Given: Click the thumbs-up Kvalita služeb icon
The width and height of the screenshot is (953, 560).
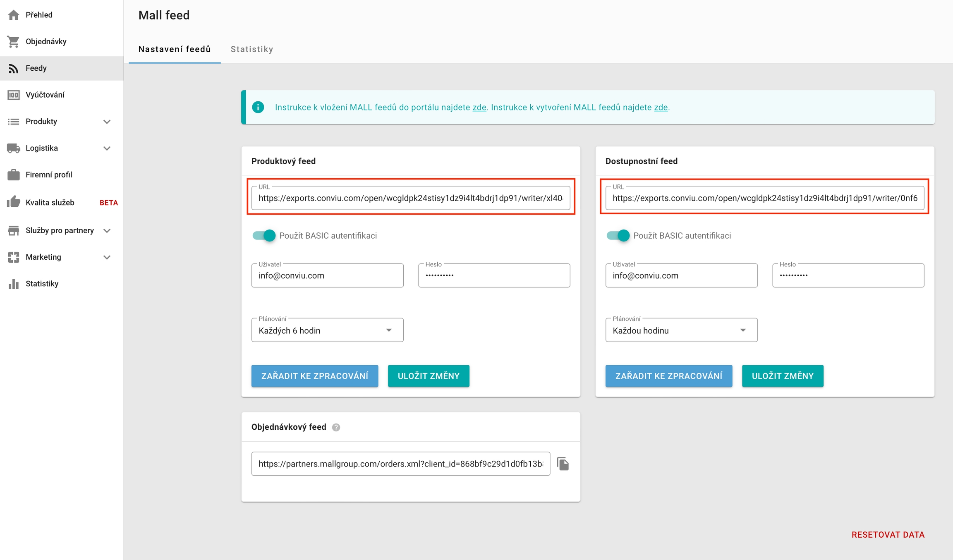Looking at the screenshot, I should [14, 202].
